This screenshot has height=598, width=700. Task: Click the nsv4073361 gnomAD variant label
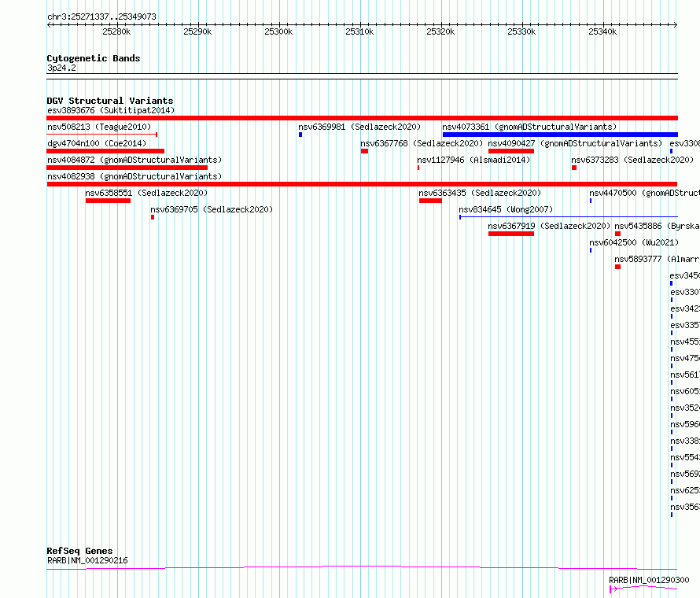point(529,127)
